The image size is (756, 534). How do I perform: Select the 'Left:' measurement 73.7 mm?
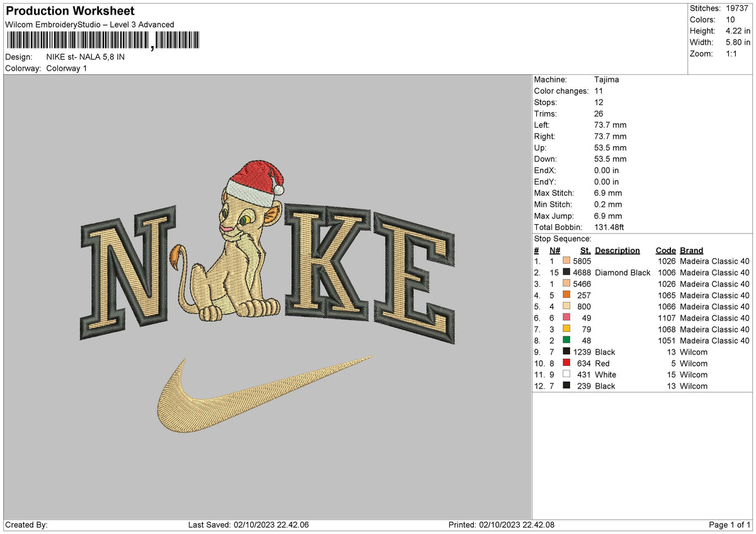[x=610, y=125]
